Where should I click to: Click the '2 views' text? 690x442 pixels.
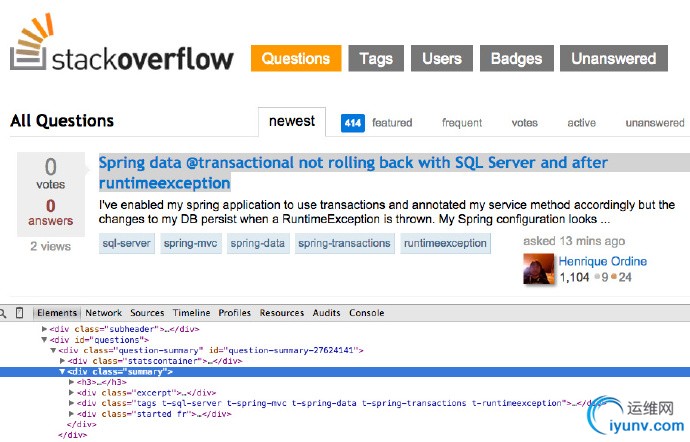pos(51,246)
